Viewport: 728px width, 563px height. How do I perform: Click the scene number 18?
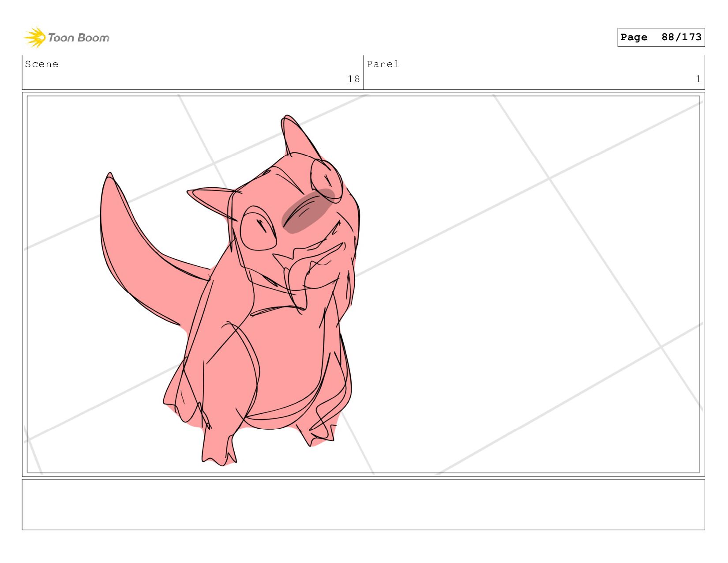click(x=353, y=79)
